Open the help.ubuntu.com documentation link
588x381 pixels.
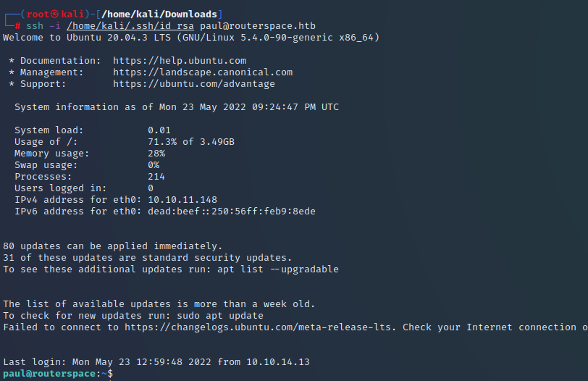pos(180,60)
